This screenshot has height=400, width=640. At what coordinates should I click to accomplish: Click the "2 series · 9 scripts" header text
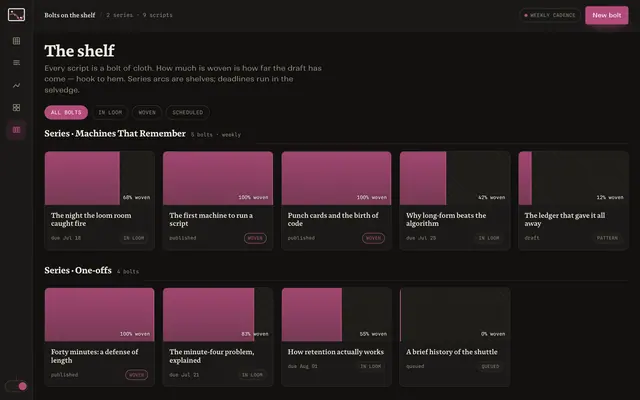(x=139, y=15)
